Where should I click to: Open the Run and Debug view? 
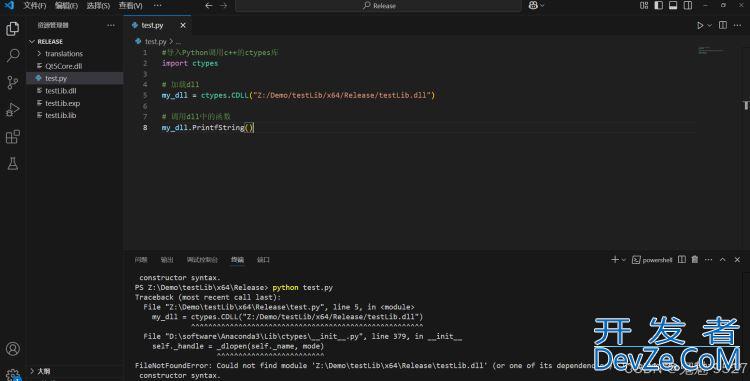(13, 109)
